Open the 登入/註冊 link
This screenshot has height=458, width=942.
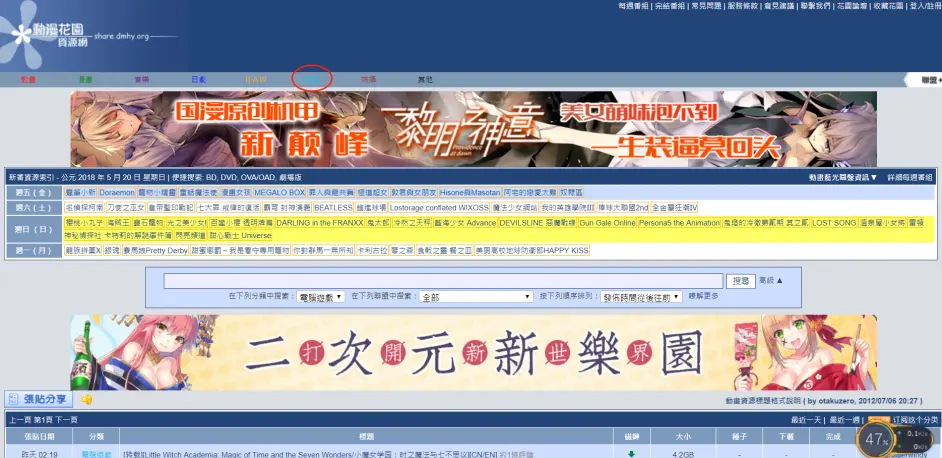coord(925,5)
